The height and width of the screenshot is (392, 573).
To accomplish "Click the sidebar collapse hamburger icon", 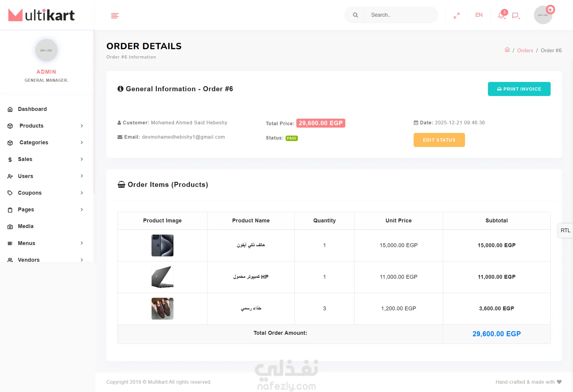I will (115, 16).
